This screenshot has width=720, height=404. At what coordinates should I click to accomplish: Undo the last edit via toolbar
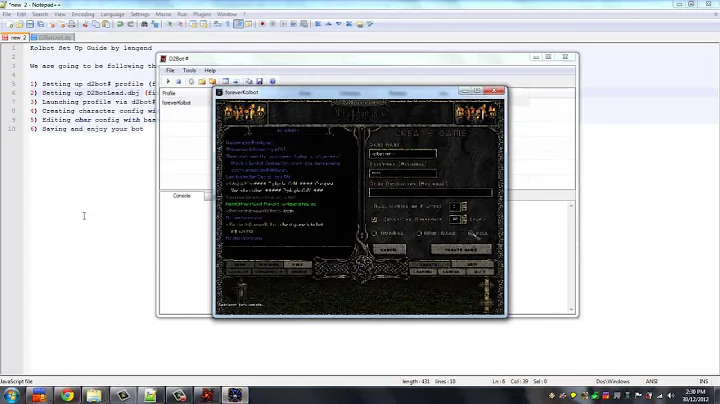pyautogui.click(x=120, y=24)
